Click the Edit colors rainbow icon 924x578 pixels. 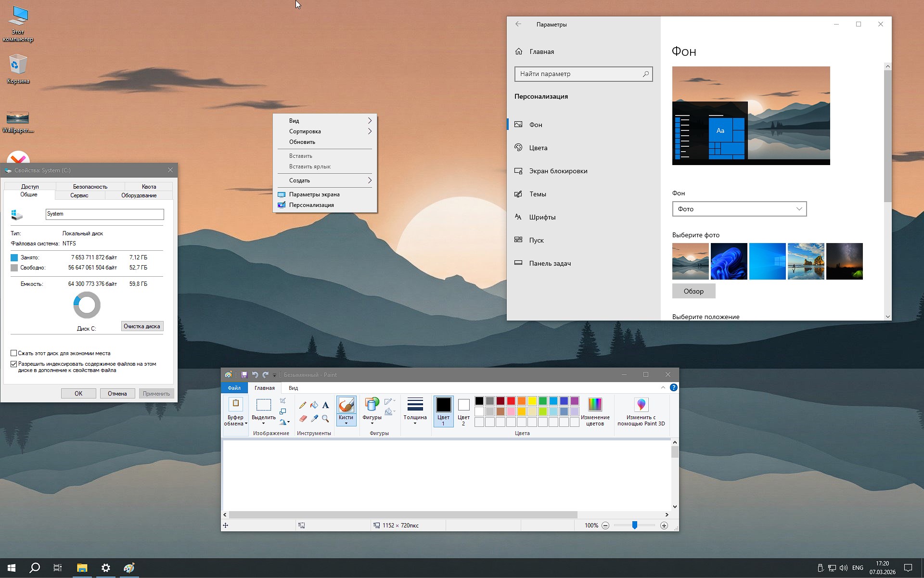[595, 405]
